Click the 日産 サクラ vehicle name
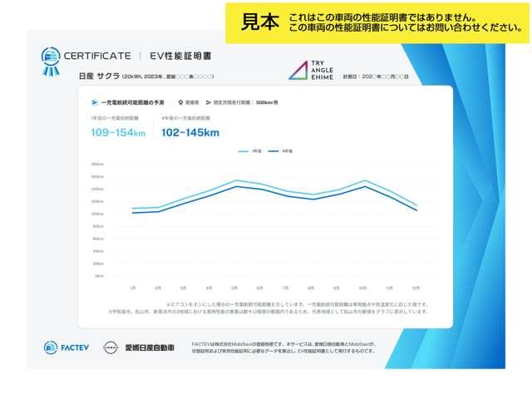This screenshot has width=532, height=399. tap(99, 76)
